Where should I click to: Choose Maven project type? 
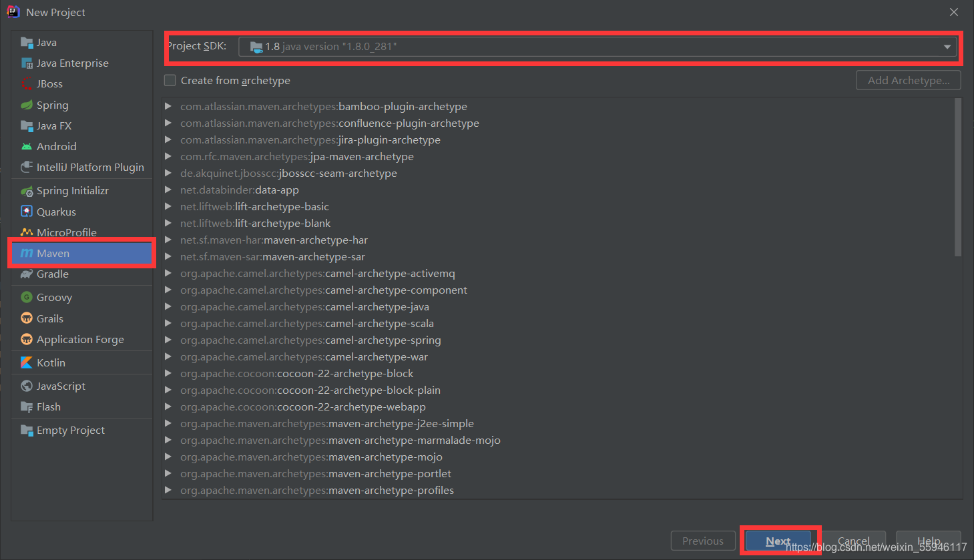coord(81,254)
